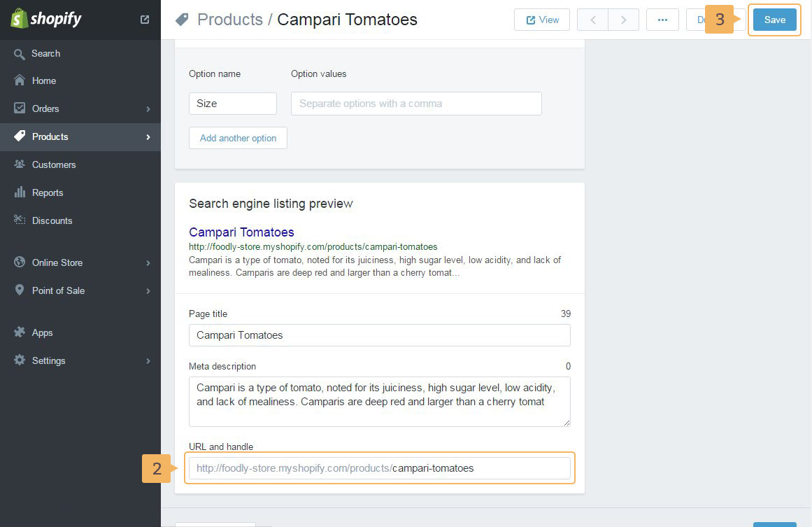Go to the next product arrow
Viewport: 812px width, 527px height.
[624, 20]
